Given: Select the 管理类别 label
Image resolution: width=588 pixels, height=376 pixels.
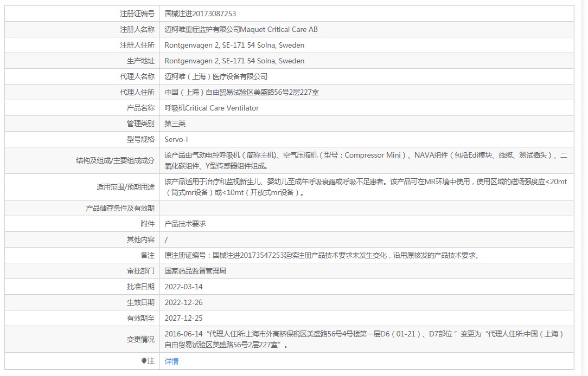Looking at the screenshot, I should pos(140,124).
